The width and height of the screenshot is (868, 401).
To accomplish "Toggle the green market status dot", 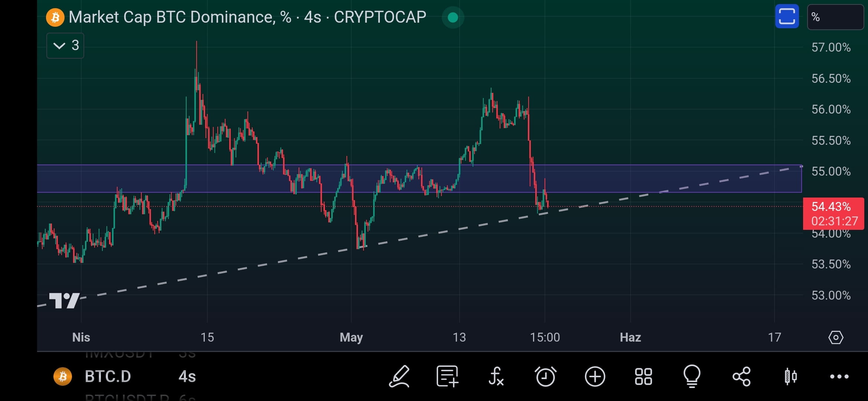I will click(453, 17).
